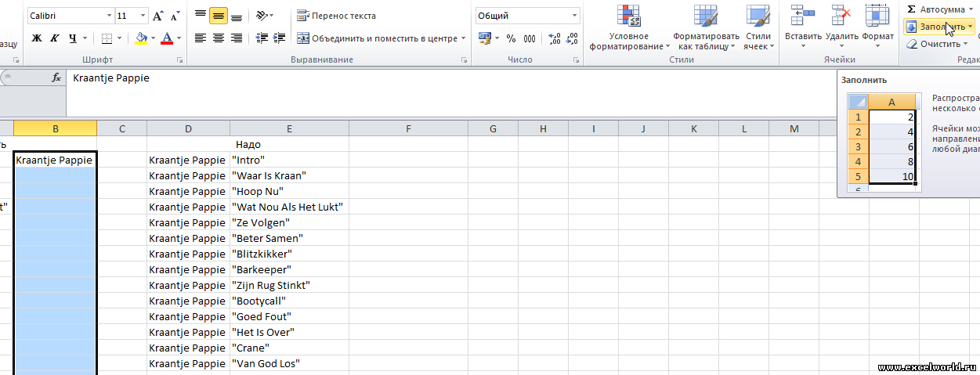980x375 pixels.
Task: Click Вставить cells button
Action: (x=803, y=28)
